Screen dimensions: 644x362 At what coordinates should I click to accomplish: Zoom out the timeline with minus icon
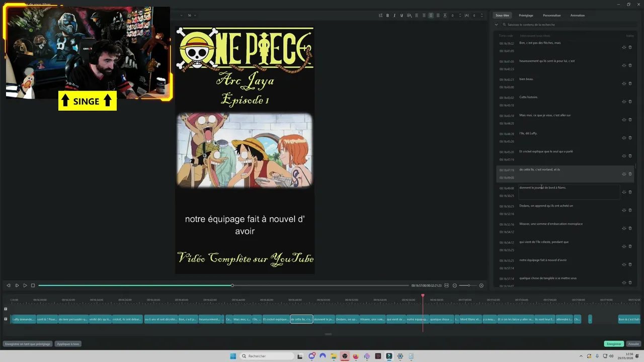click(x=455, y=286)
